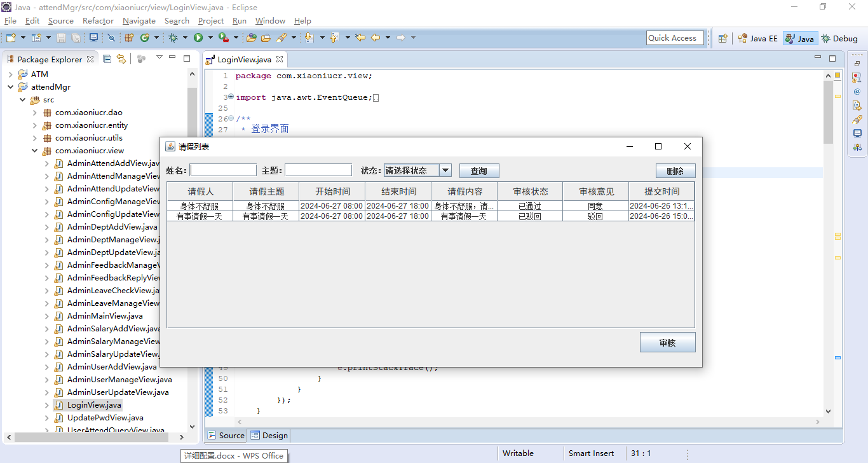Switch to the Source tab below the editor
The image size is (868, 463).
pyautogui.click(x=226, y=436)
